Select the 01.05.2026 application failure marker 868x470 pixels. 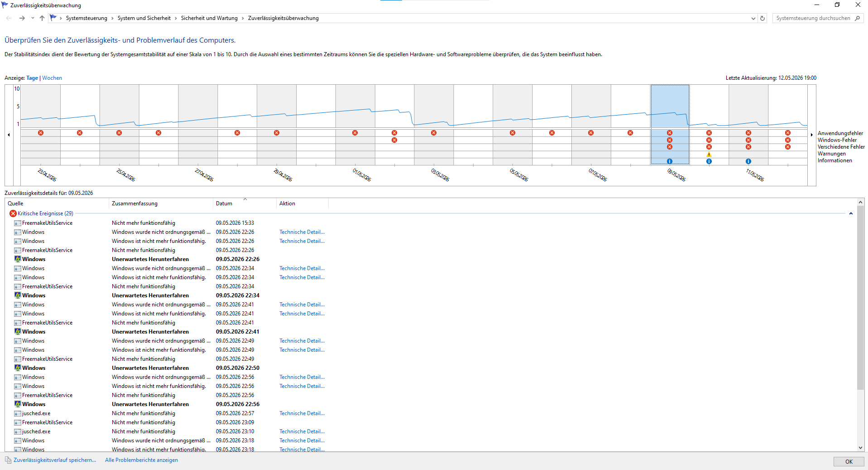355,133
